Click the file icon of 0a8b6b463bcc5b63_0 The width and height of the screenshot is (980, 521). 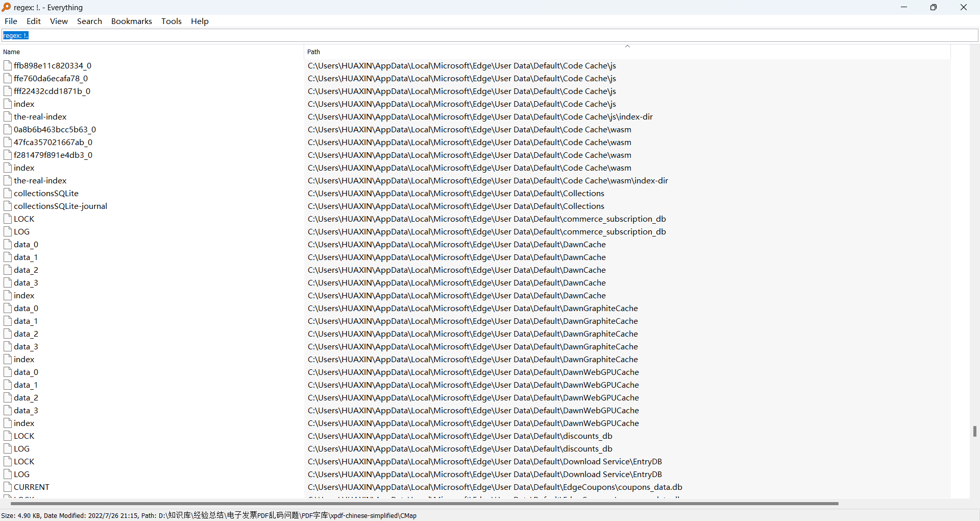(x=8, y=129)
